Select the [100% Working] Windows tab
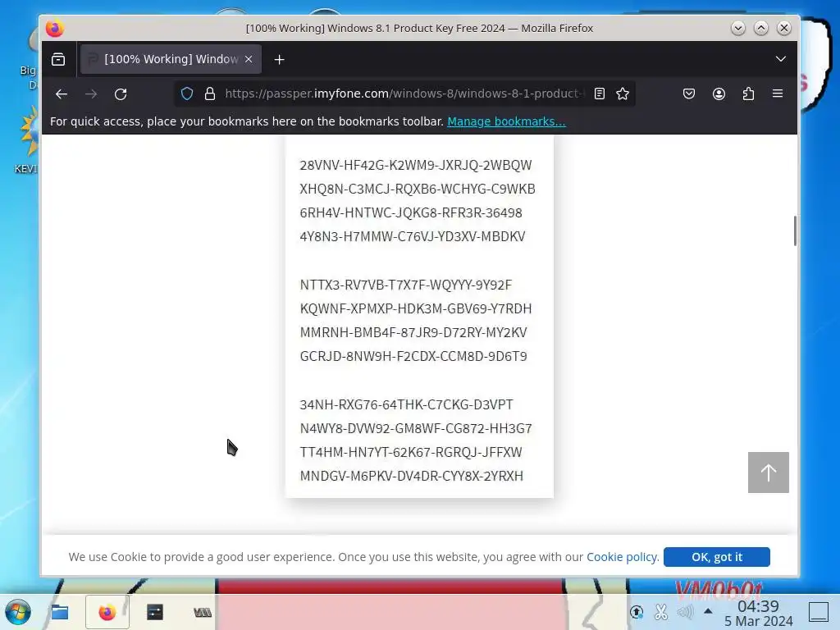Screen dimensions: 840x630 coord(171,59)
